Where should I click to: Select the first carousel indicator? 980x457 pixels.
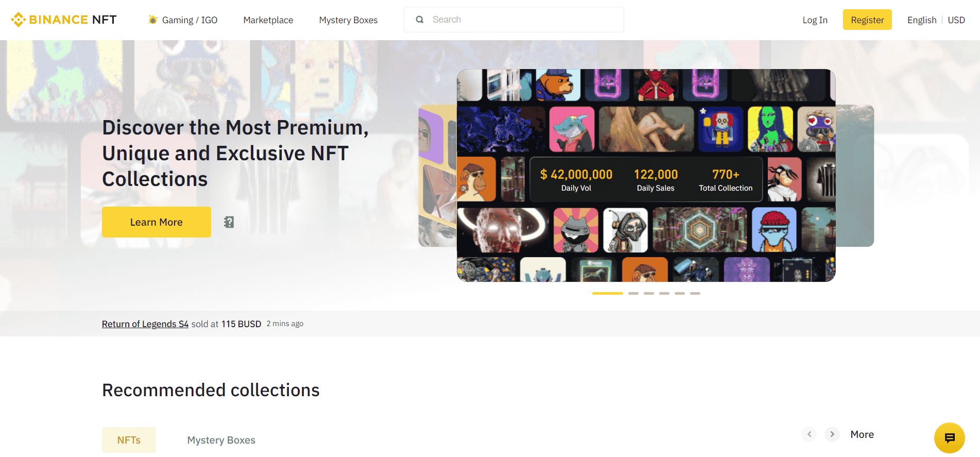coord(608,293)
